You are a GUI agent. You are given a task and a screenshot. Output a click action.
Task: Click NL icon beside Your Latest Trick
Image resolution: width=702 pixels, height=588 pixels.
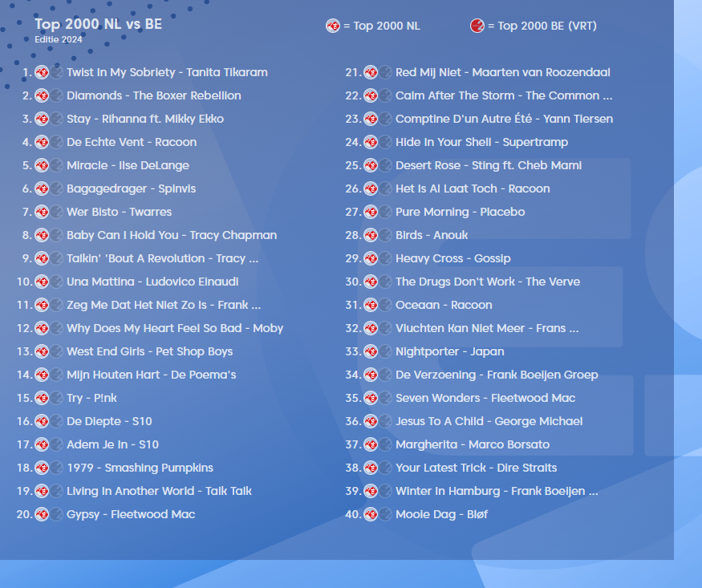click(x=371, y=468)
